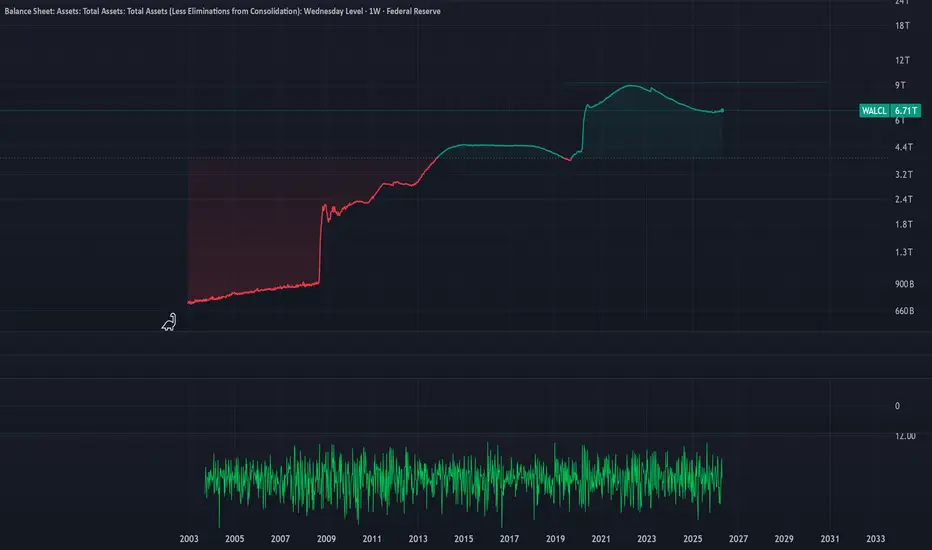Click the 2029 label on time axis
This screenshot has width=932, height=550.
(784, 539)
